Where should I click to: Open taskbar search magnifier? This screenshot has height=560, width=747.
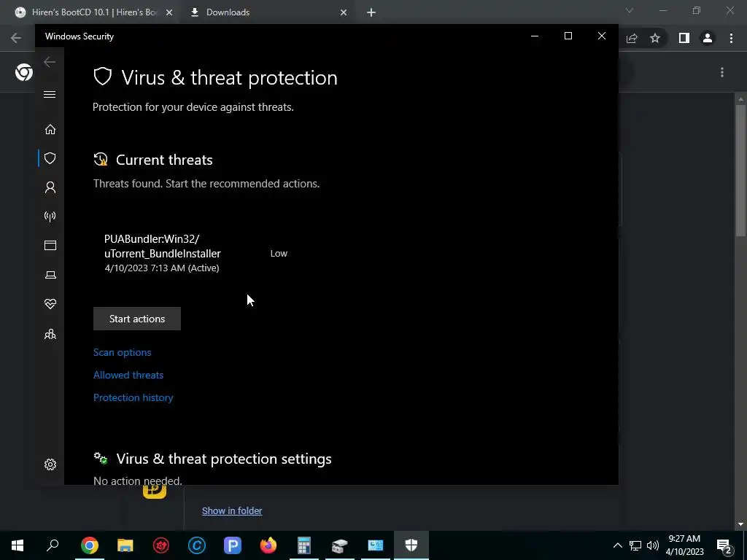(x=53, y=545)
